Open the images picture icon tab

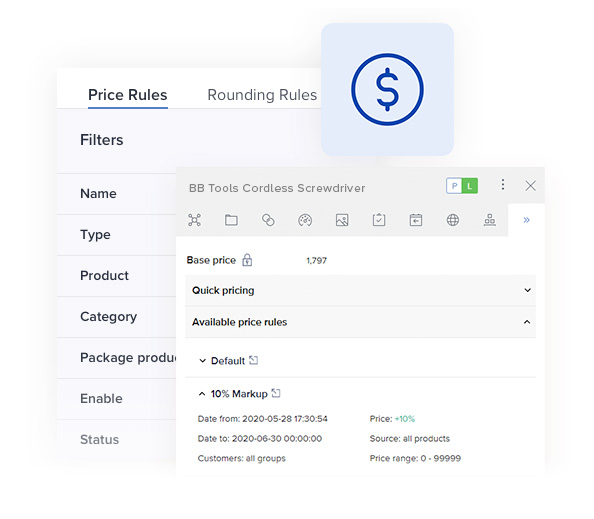342,220
